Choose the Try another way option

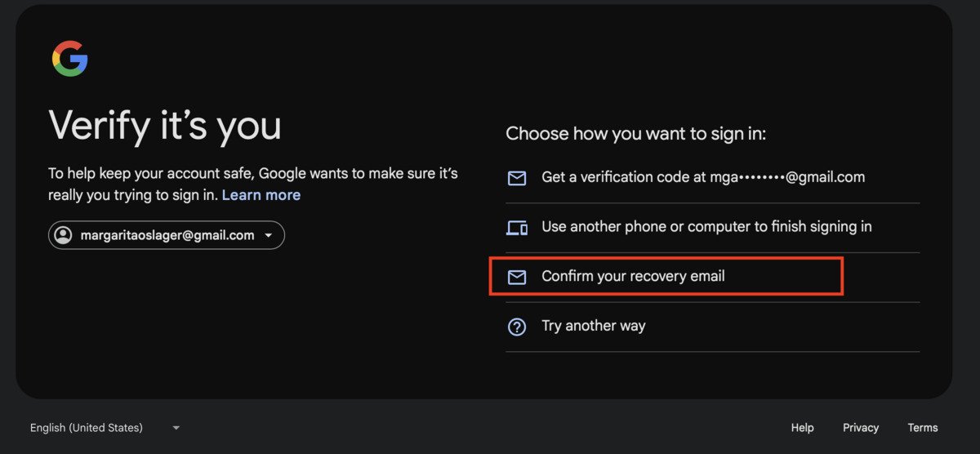594,326
